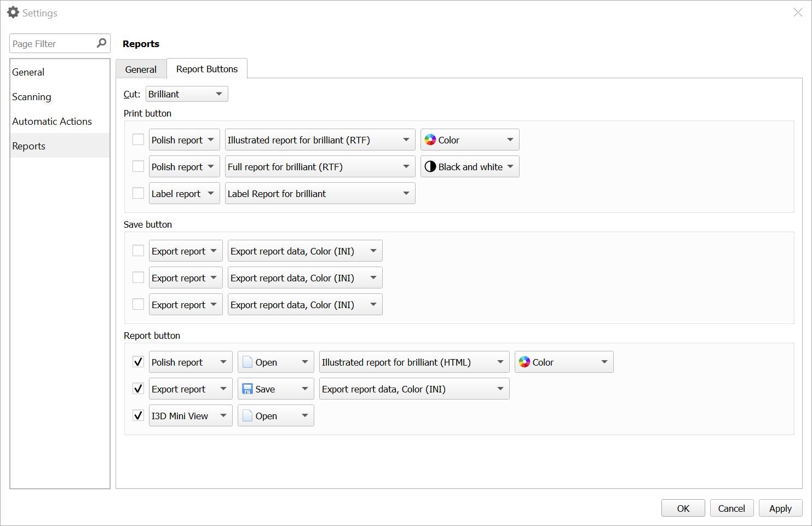Click the Settings gear icon
This screenshot has height=526, width=812.
point(13,12)
